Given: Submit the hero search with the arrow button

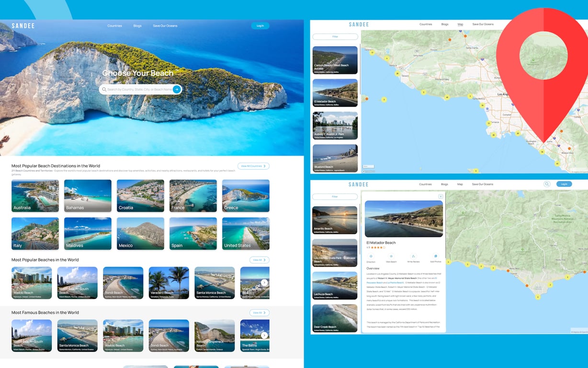Looking at the screenshot, I should (x=177, y=89).
